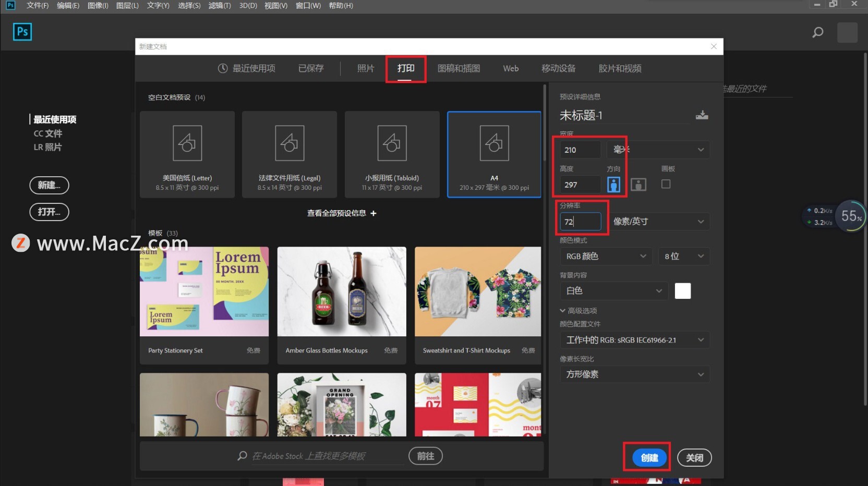Open the Party Stationery Set template
The height and width of the screenshot is (486, 868).
(204, 306)
